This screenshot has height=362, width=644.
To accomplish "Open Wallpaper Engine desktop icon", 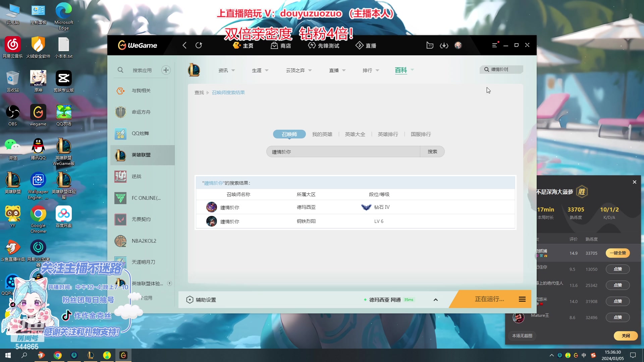I will (38, 186).
